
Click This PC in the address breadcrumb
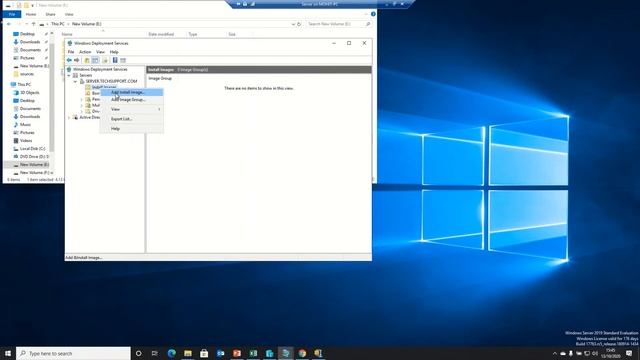point(58,24)
